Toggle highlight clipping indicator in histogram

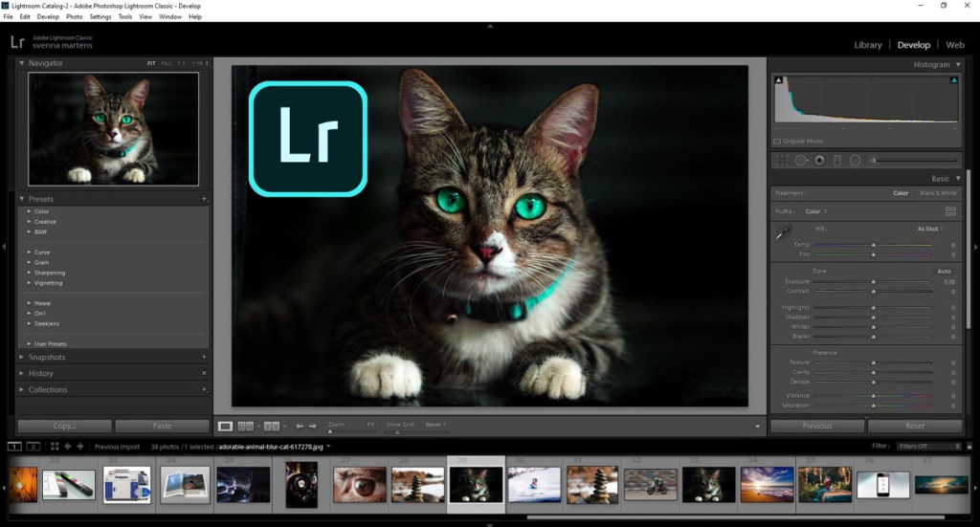tap(953, 81)
